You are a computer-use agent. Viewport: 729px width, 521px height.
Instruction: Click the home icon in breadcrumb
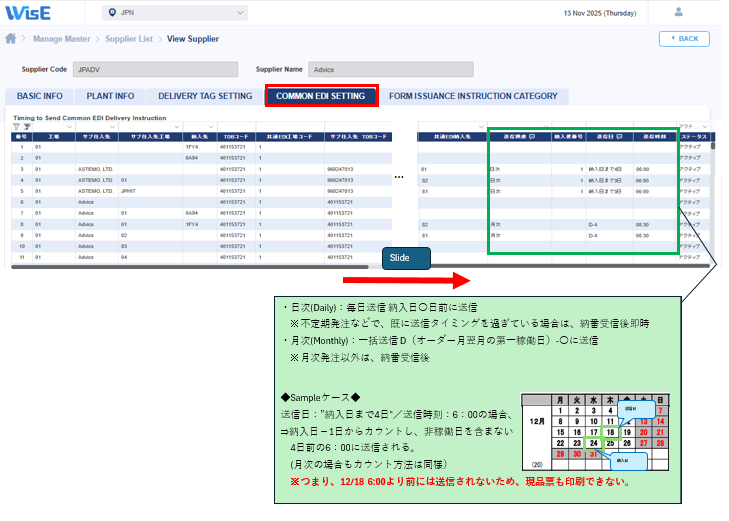pyautogui.click(x=11, y=39)
